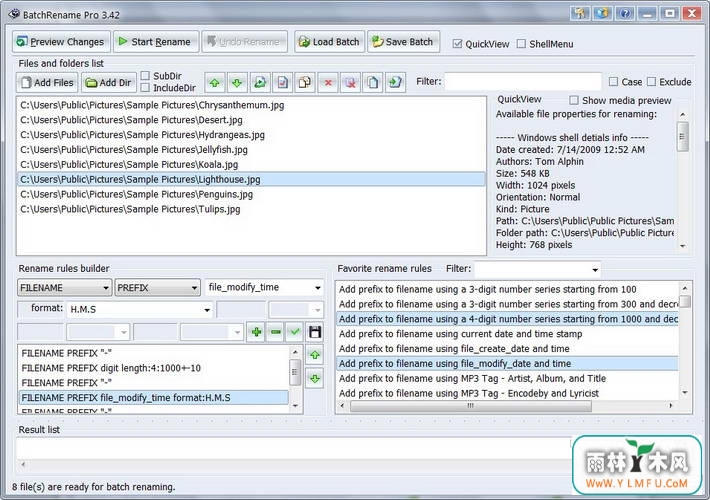Enable Show media preview checkbox
Screen dimensions: 710x500
point(574,100)
